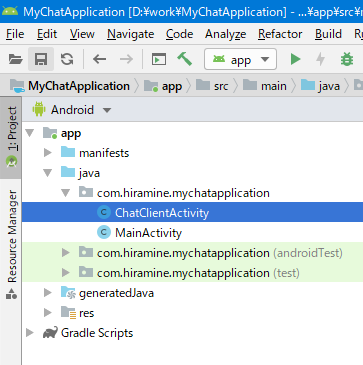Click the res folder icon
Screen dimensions: 363x365
[68, 313]
